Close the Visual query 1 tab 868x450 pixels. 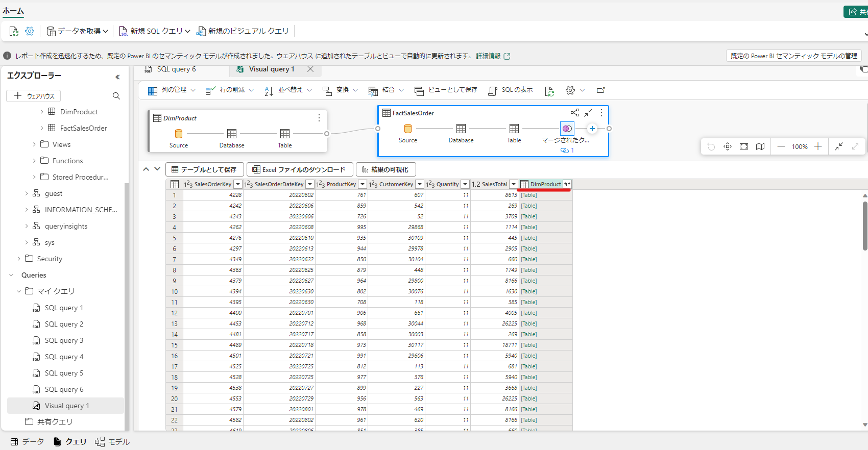[310, 69]
